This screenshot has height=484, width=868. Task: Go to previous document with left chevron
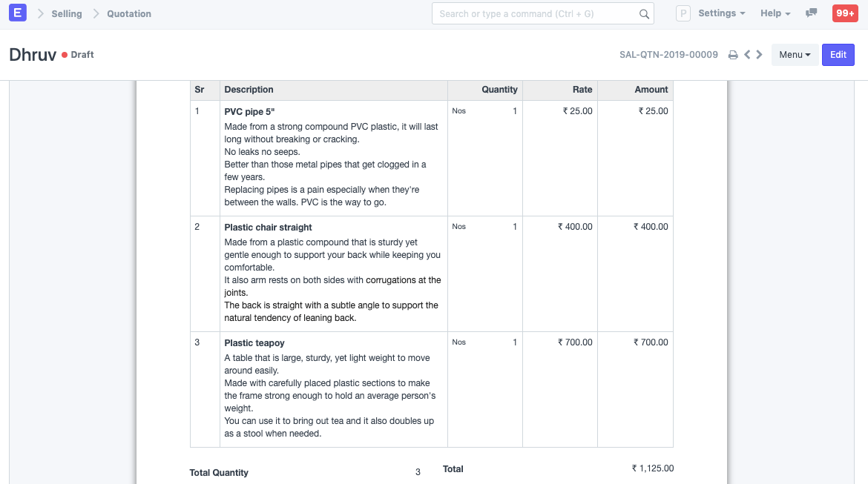tap(747, 54)
